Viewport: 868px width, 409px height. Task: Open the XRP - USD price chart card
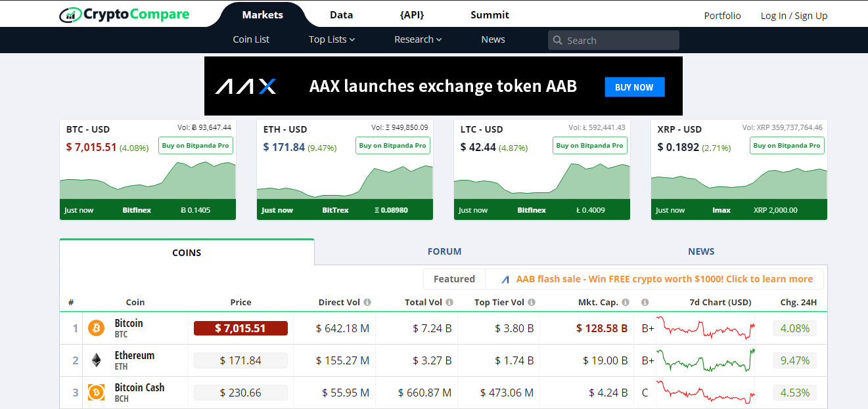(x=739, y=169)
